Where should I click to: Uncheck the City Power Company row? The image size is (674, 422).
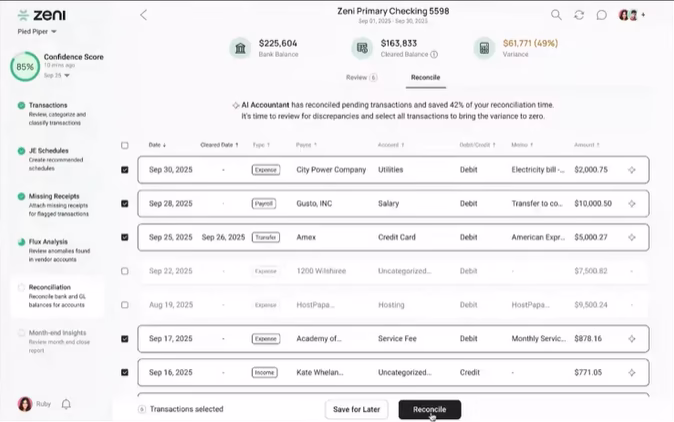click(x=125, y=170)
